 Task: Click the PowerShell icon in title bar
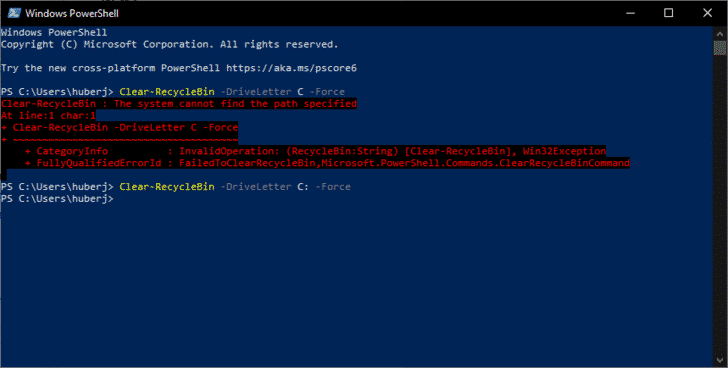pyautogui.click(x=13, y=13)
